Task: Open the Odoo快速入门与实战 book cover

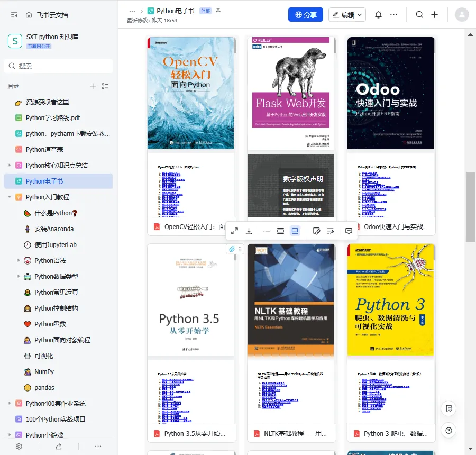Action: [390, 93]
